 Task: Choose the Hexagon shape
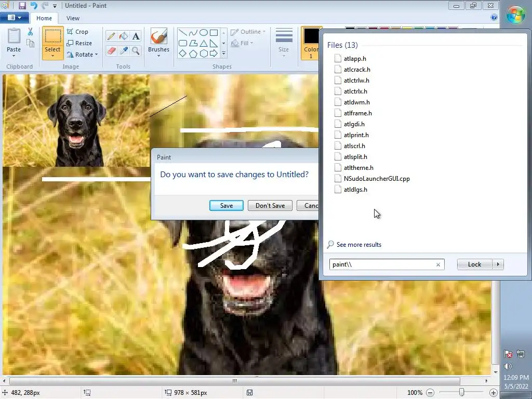(x=204, y=54)
